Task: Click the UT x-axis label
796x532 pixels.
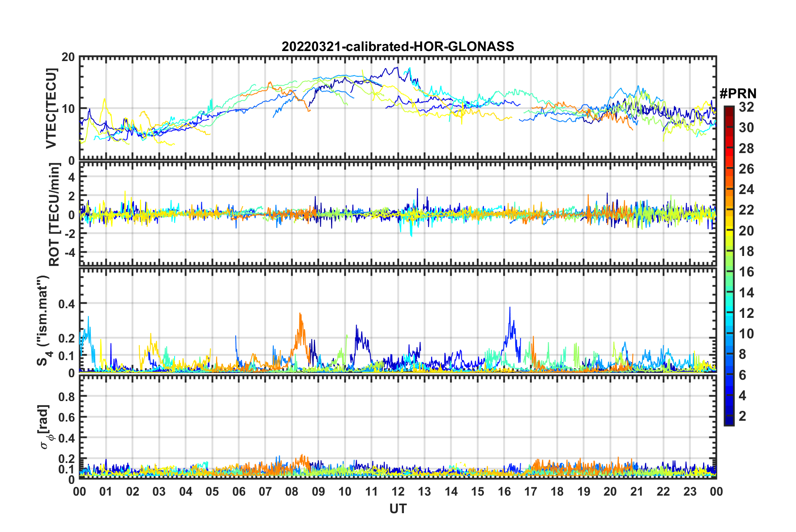Action: point(398,509)
